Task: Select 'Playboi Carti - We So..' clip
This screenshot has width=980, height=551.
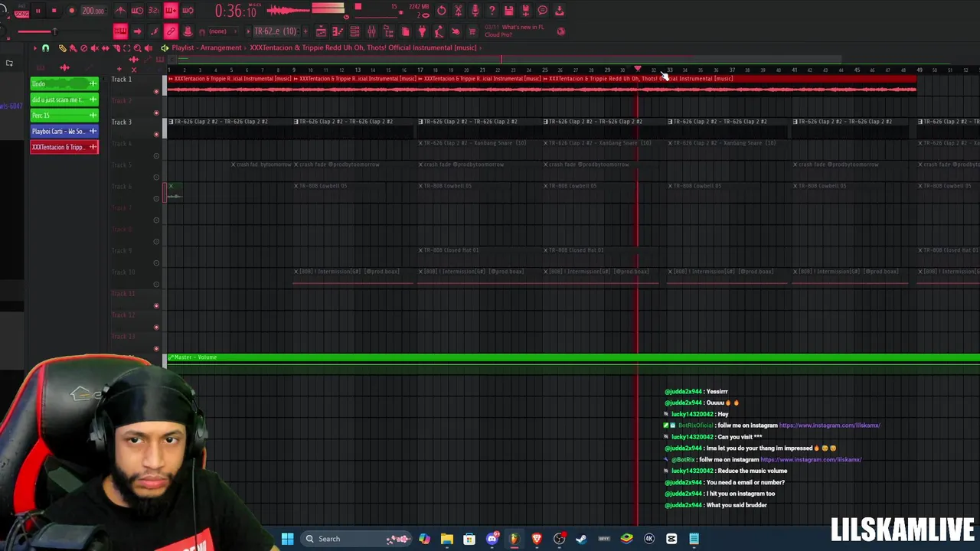Action: 64,132
